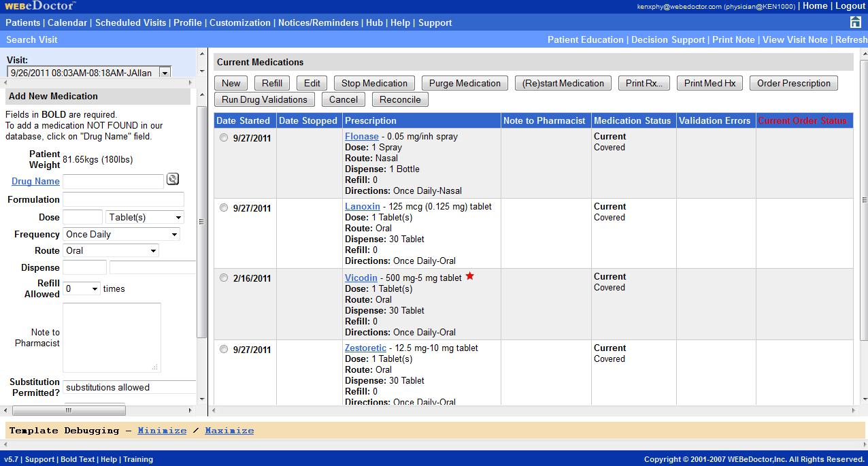The image size is (868, 466).
Task: Select the radio button for Zestoretic
Action: (224, 348)
